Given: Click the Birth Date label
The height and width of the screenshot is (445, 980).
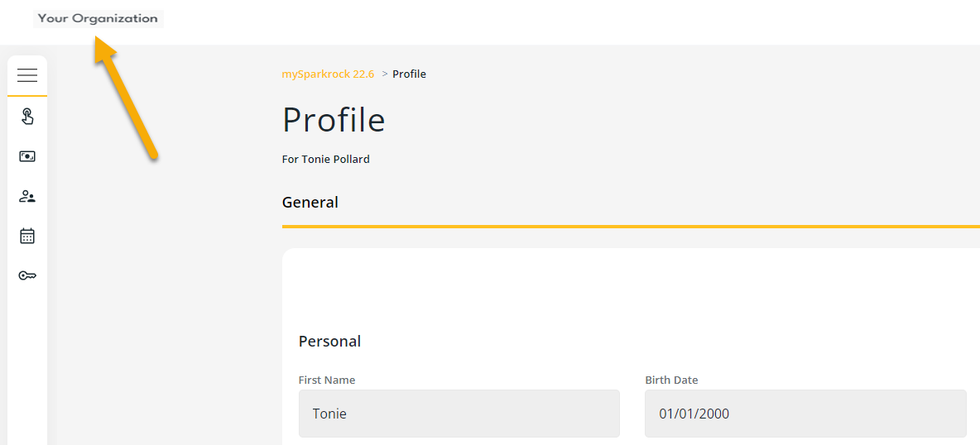Looking at the screenshot, I should point(671,380).
